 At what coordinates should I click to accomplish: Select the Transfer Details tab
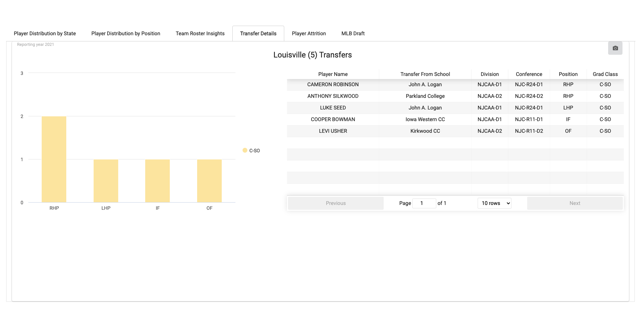258,34
